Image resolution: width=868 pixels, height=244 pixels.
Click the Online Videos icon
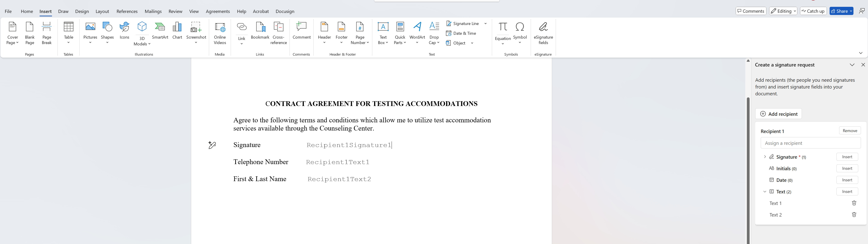pyautogui.click(x=220, y=33)
